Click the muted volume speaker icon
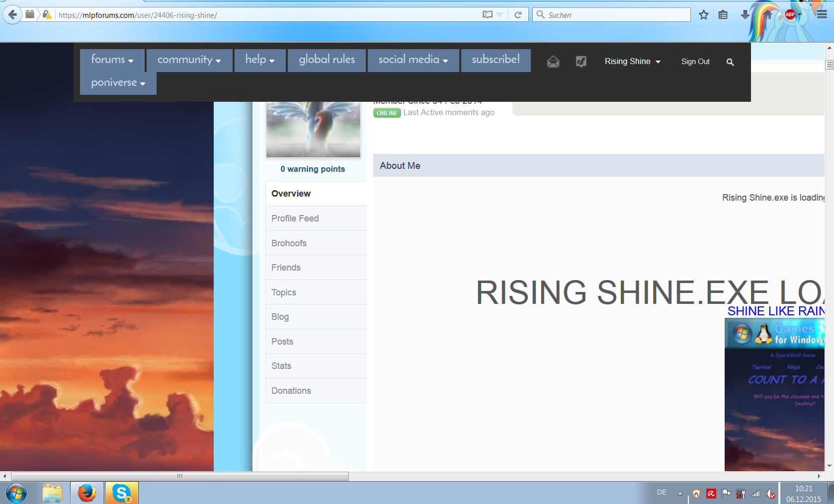Viewport: 834px width, 504px height. (x=770, y=494)
